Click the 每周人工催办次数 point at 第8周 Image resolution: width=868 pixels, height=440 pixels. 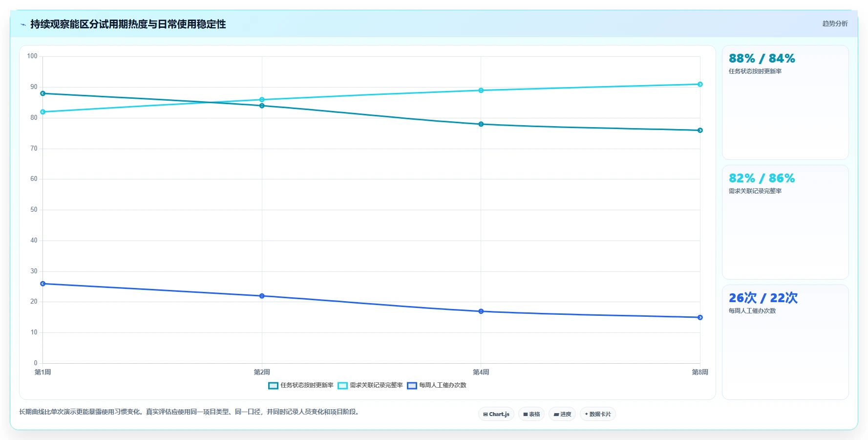[x=700, y=317]
